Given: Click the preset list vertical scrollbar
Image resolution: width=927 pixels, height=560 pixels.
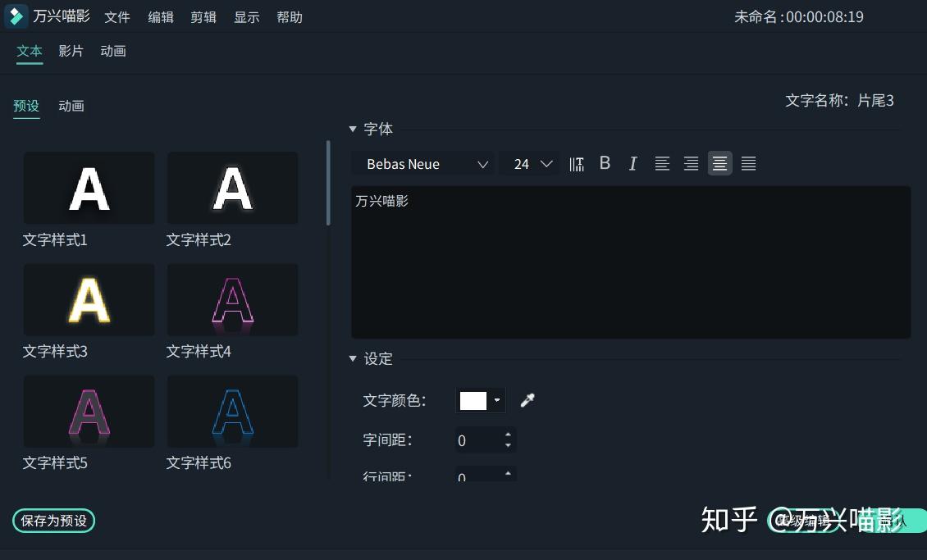Looking at the screenshot, I should [328, 183].
